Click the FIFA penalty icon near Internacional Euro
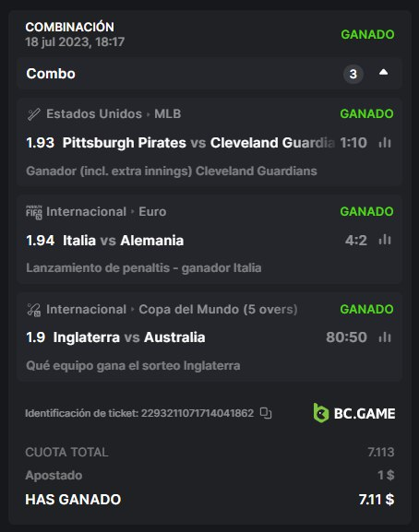Screen dimensions: 419x532 tap(34, 212)
